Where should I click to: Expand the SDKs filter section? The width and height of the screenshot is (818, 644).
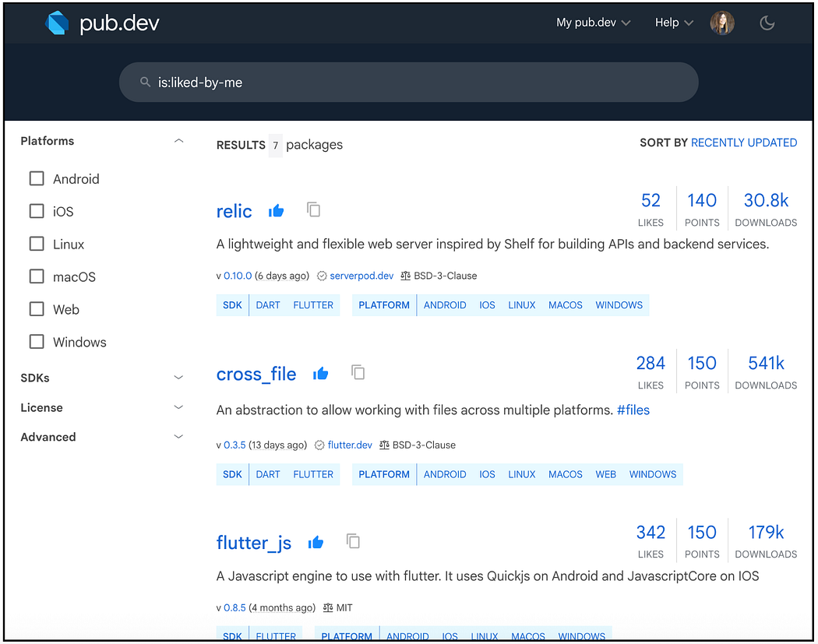point(178,377)
